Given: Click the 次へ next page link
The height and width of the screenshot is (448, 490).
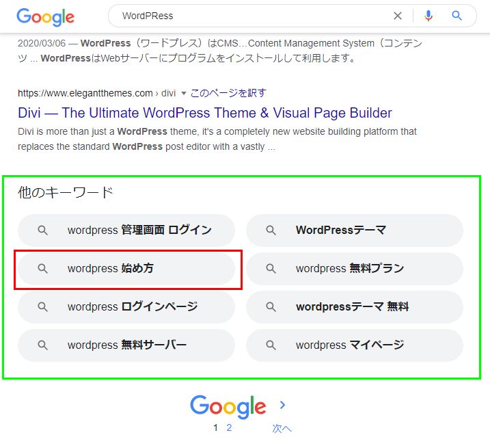Looking at the screenshot, I should (282, 428).
